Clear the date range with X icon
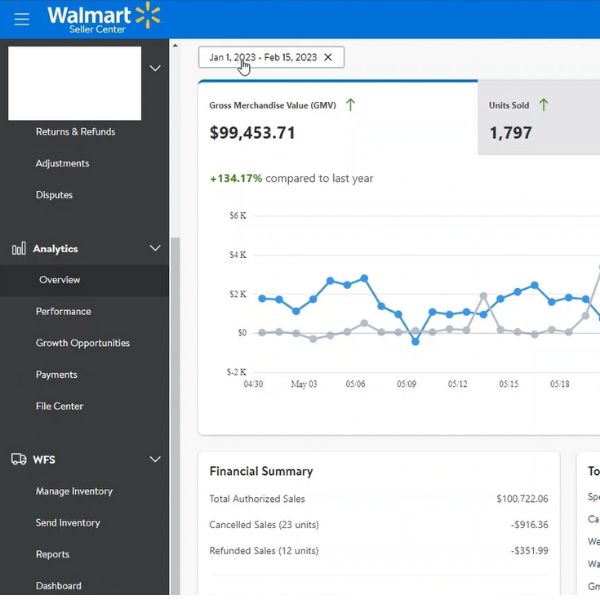The width and height of the screenshot is (600, 600). point(328,57)
